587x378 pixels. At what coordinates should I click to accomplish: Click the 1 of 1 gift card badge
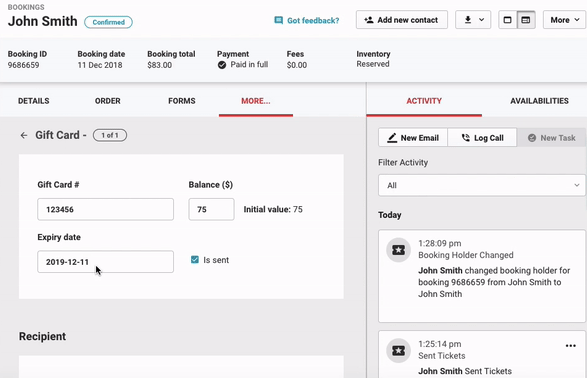tap(110, 135)
